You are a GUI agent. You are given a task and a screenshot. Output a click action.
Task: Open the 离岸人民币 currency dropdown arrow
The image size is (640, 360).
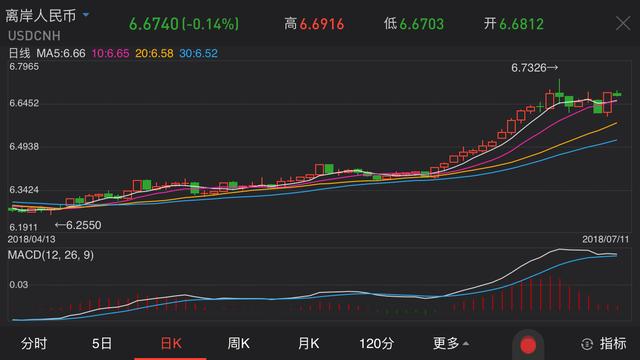click(86, 15)
